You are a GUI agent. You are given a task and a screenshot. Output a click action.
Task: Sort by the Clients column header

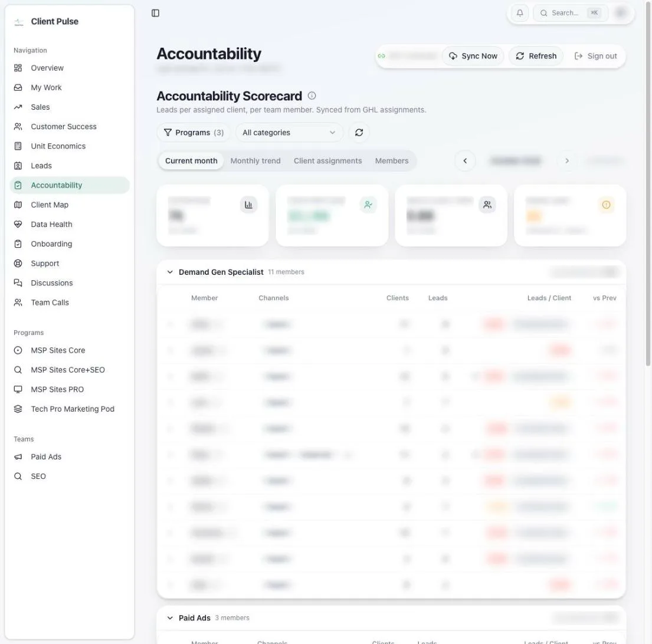click(x=398, y=298)
